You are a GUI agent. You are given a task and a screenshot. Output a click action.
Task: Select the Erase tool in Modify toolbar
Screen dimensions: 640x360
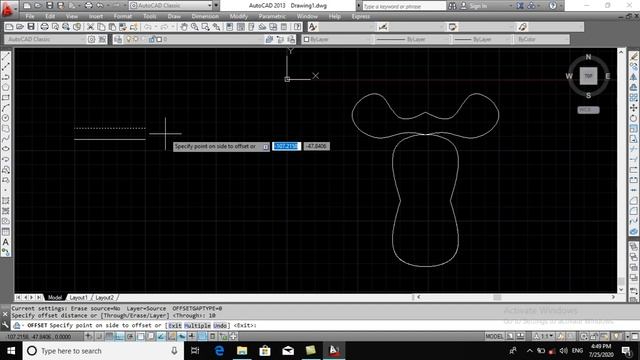point(633,56)
